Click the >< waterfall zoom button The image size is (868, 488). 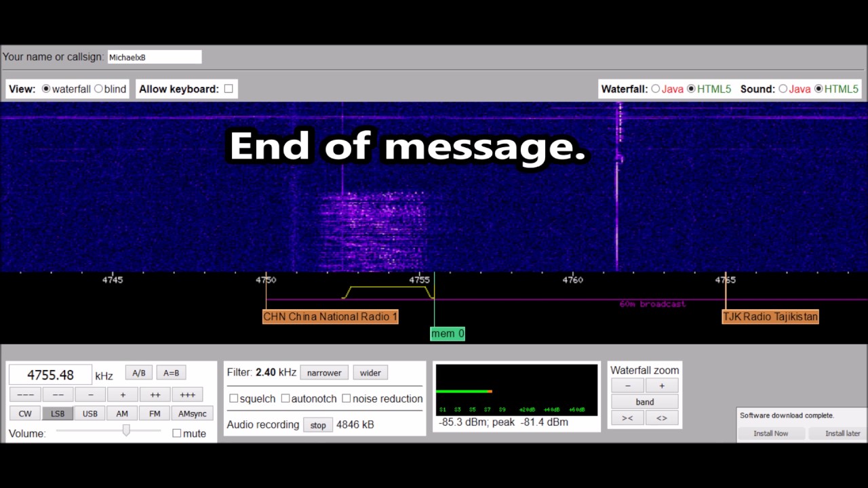[x=627, y=418]
